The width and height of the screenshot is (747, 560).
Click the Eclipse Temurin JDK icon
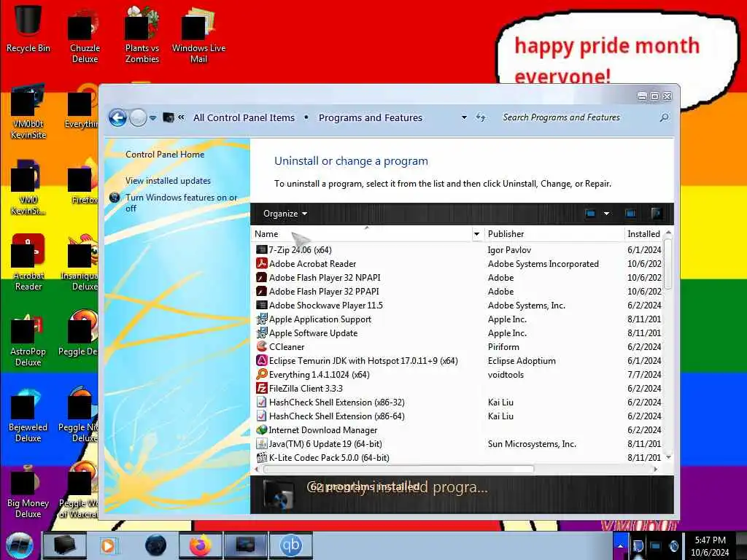click(262, 360)
